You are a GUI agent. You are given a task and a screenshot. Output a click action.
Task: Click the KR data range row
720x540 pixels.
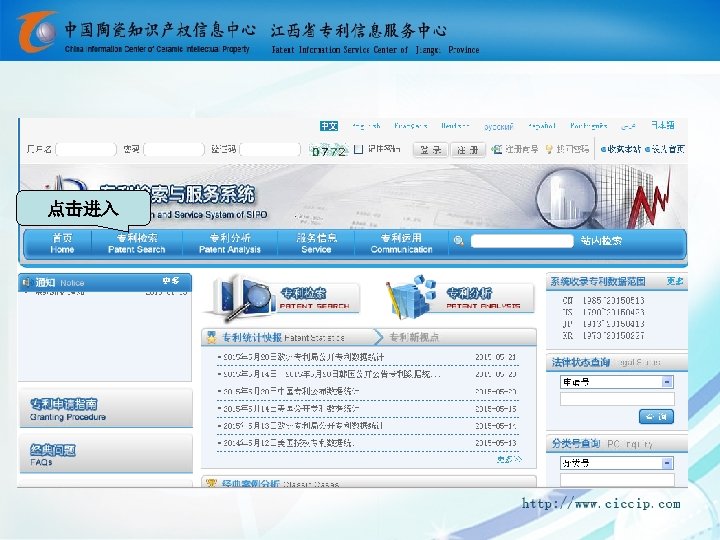pyautogui.click(x=603, y=336)
